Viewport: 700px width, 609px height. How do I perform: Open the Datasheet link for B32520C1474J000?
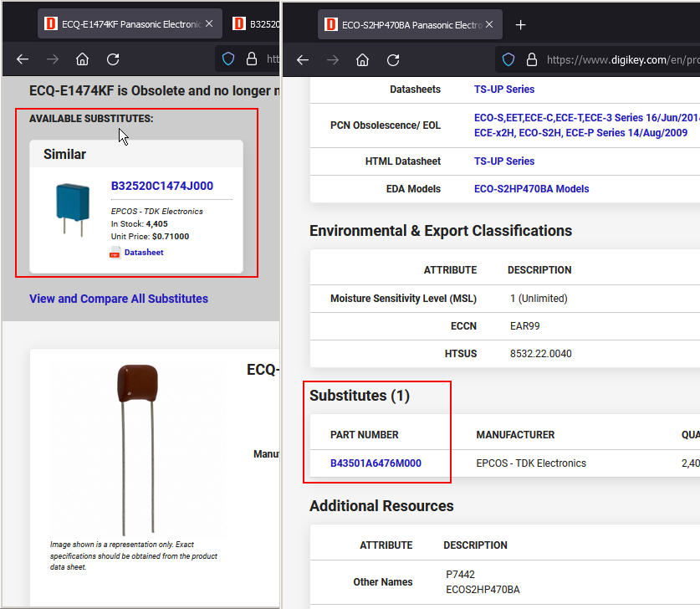(144, 253)
